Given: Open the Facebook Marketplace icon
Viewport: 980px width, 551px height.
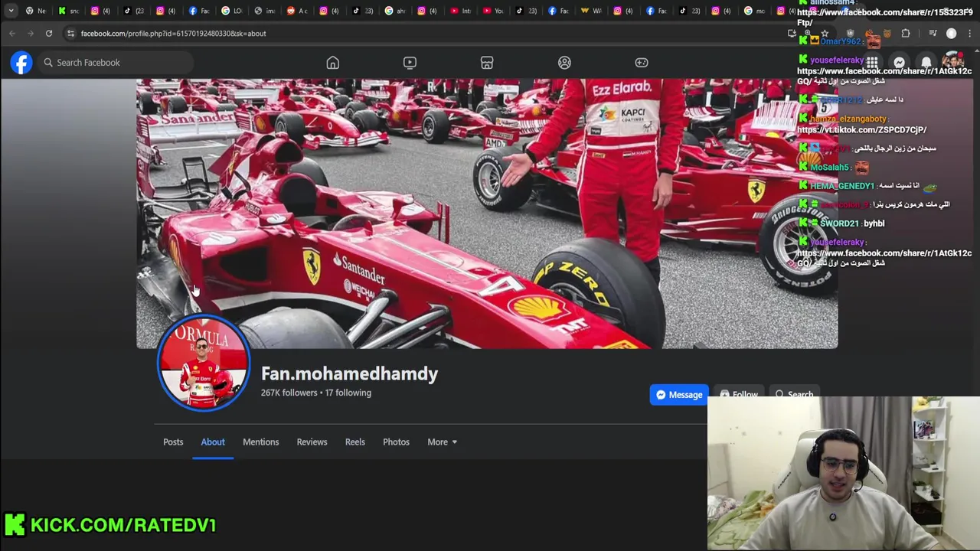Looking at the screenshot, I should click(487, 63).
